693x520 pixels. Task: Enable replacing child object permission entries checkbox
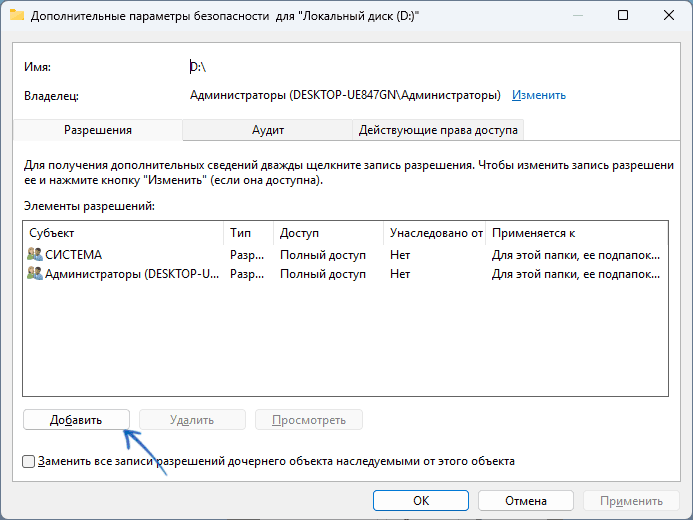tap(29, 461)
